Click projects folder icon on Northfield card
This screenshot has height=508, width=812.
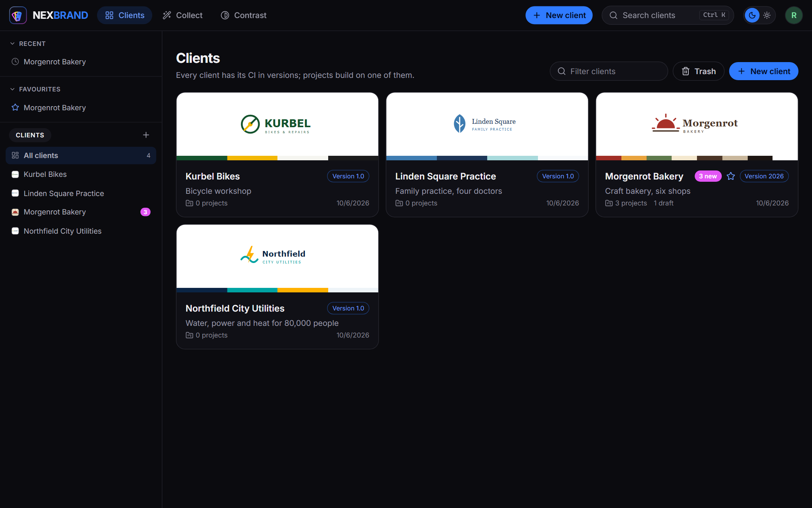189,335
